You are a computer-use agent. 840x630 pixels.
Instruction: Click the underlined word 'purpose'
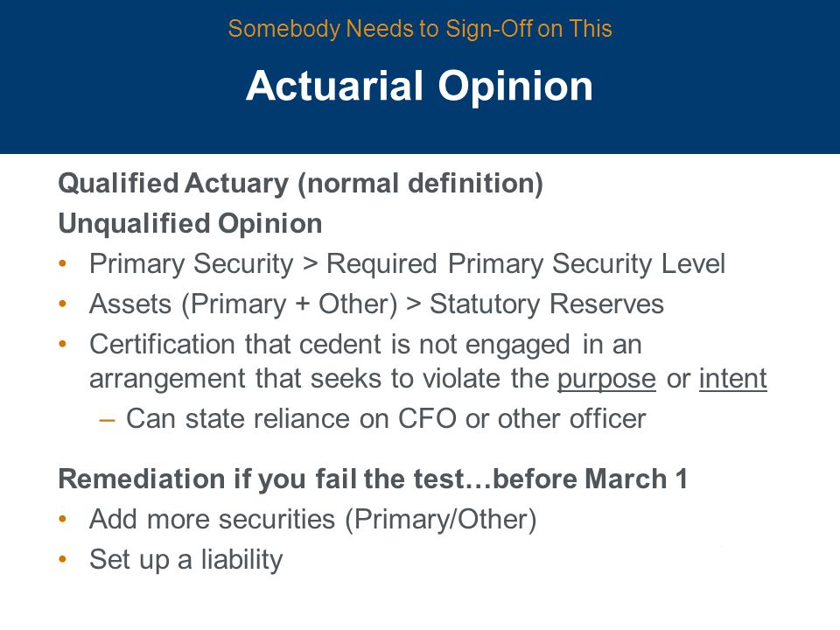coord(606,380)
